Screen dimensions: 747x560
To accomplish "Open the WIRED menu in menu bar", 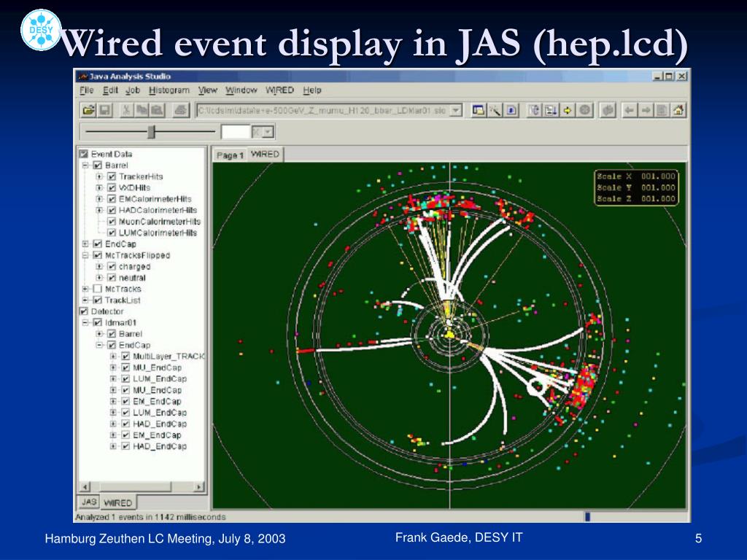I will pyautogui.click(x=279, y=90).
